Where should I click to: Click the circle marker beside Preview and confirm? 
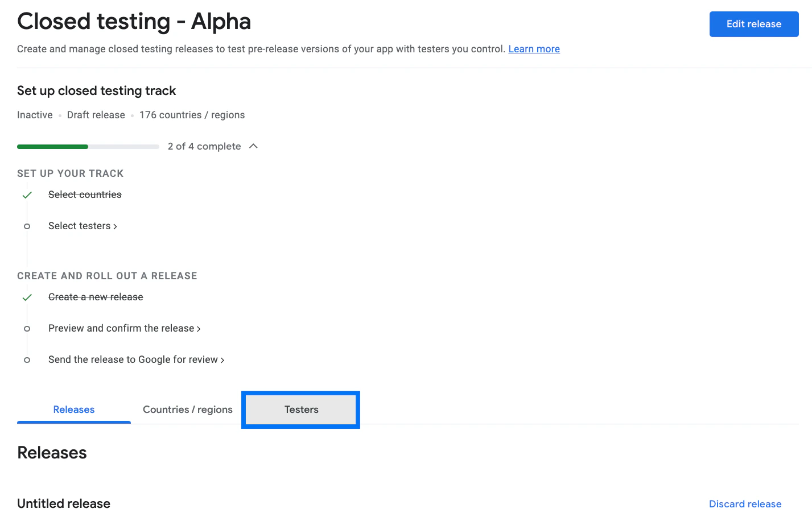pyautogui.click(x=27, y=329)
